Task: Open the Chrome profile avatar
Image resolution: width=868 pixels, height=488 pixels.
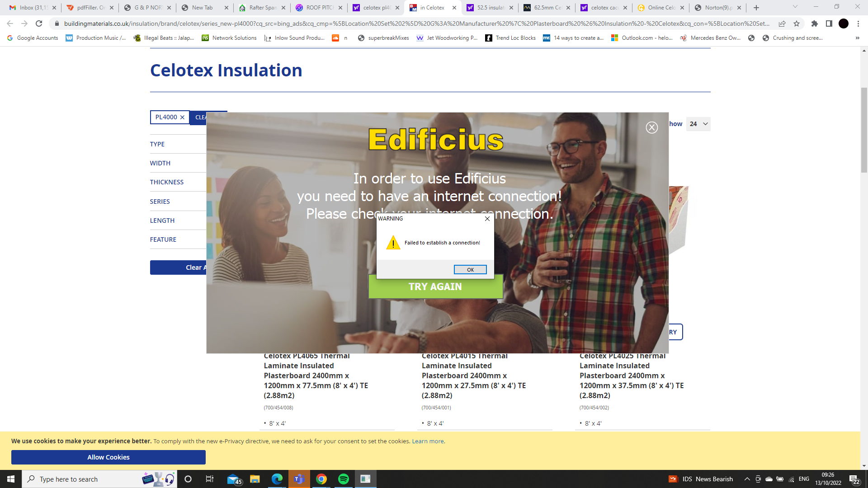Action: coord(844,23)
